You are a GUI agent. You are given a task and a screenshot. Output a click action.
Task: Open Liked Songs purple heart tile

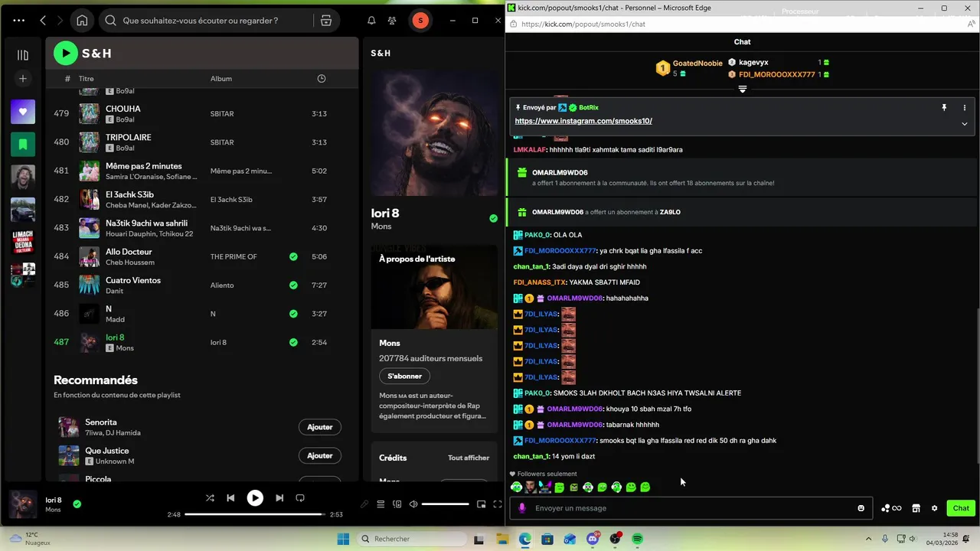tap(23, 112)
